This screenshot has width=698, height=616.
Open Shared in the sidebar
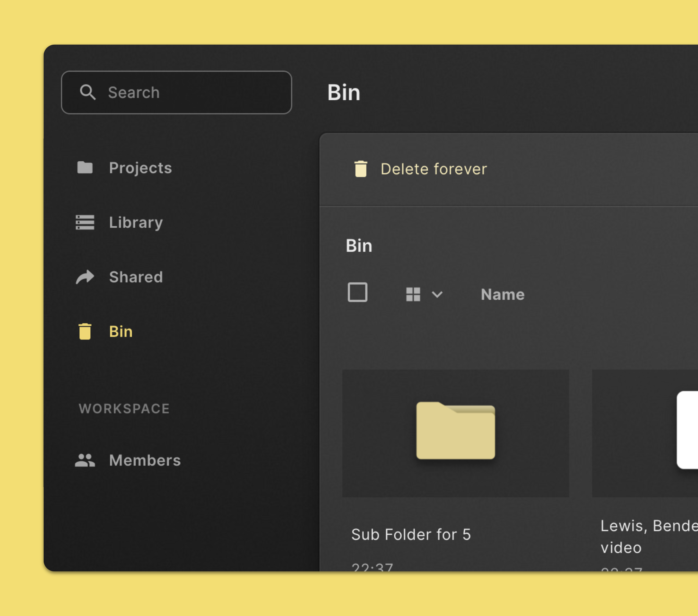[x=136, y=277]
